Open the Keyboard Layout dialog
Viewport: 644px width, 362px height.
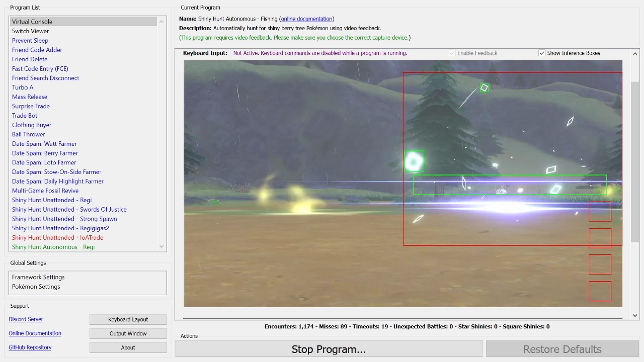128,319
